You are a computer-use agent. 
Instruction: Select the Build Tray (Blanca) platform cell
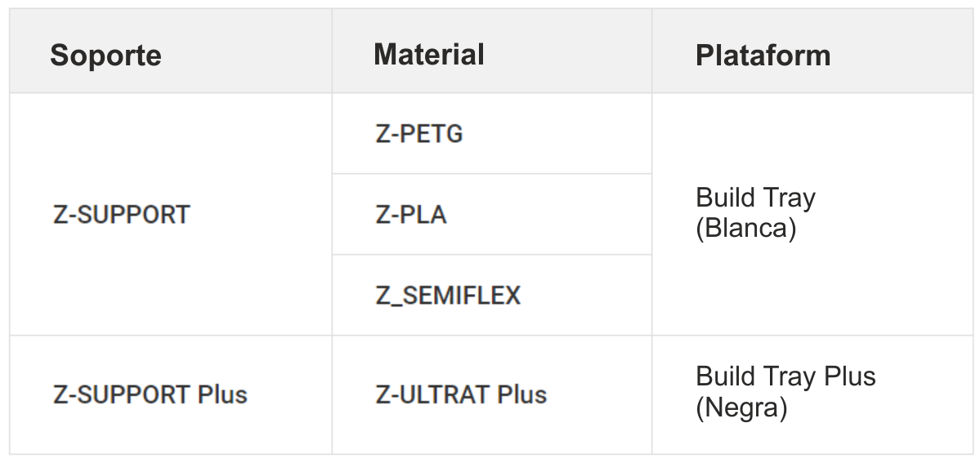[x=812, y=214]
